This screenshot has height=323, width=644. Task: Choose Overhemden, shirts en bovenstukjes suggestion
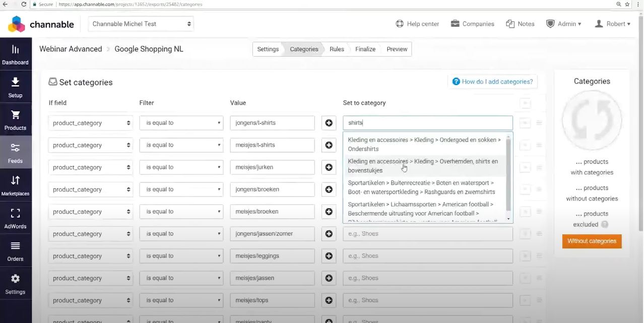tap(425, 166)
